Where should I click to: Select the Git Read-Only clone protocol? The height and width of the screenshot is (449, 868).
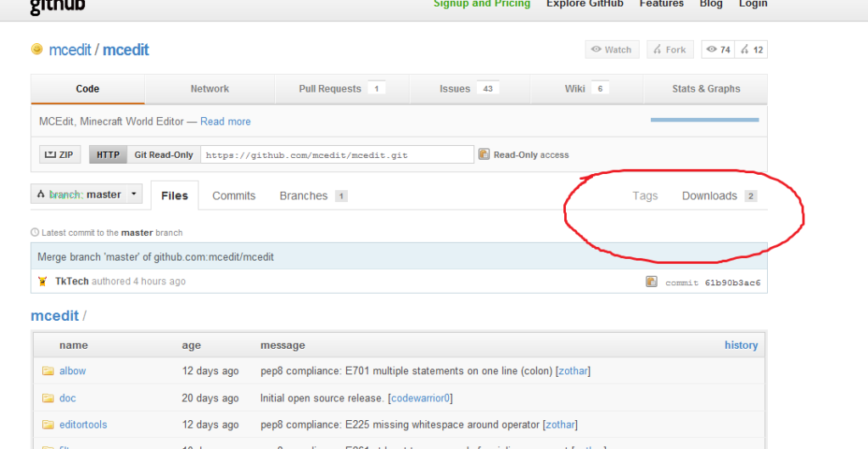coord(164,154)
